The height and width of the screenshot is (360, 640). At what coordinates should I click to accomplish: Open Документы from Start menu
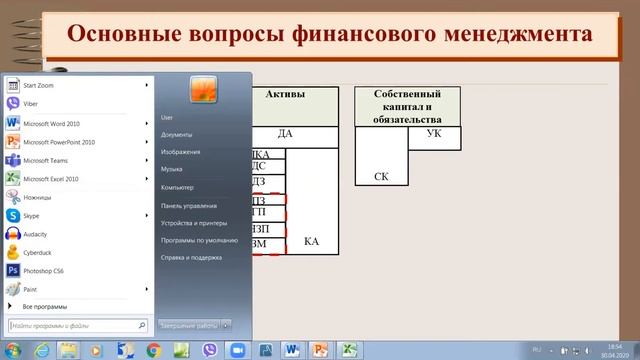(x=176, y=135)
